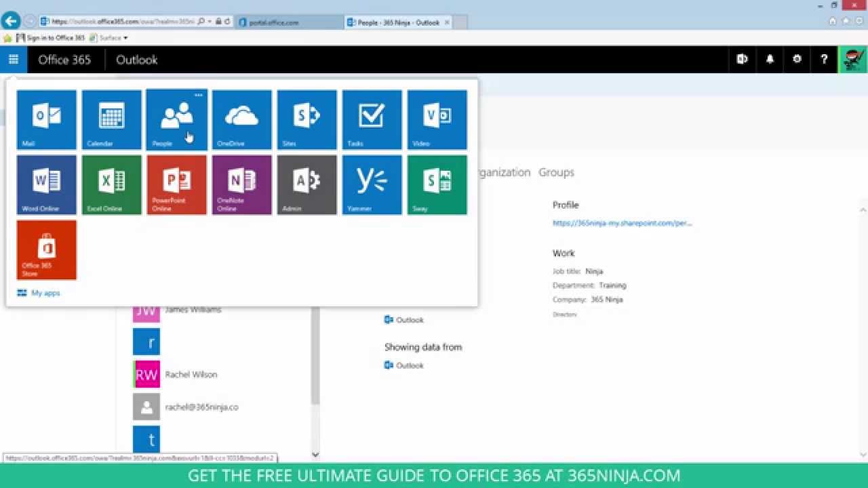Open the settings gear icon
Viewport: 868px width, 488px height.
[x=797, y=60]
